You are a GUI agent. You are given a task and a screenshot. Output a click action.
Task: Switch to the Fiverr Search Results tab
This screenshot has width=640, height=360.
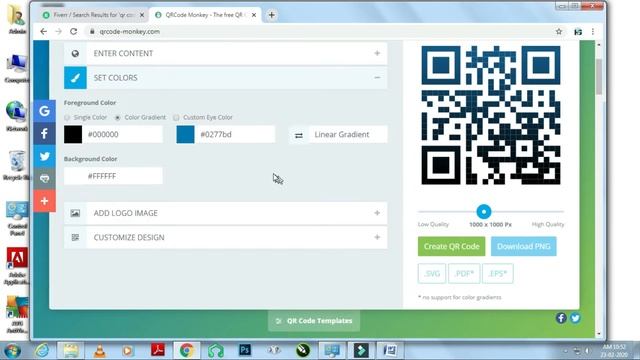[x=94, y=15]
